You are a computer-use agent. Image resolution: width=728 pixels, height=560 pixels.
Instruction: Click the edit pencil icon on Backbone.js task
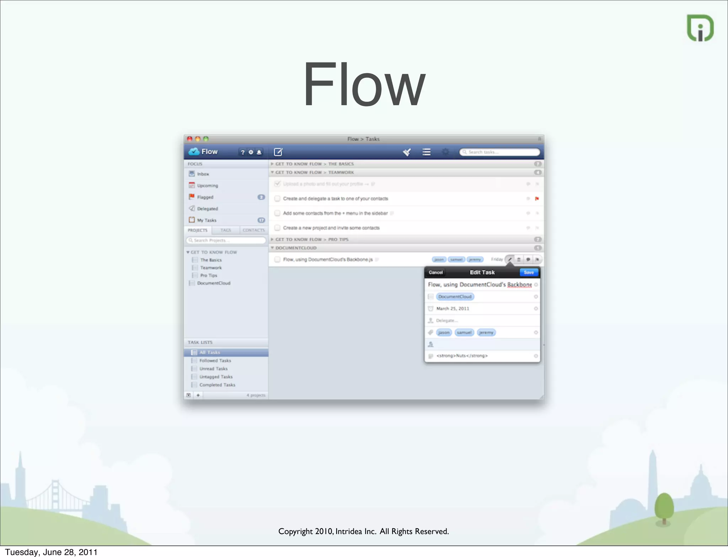click(x=510, y=259)
